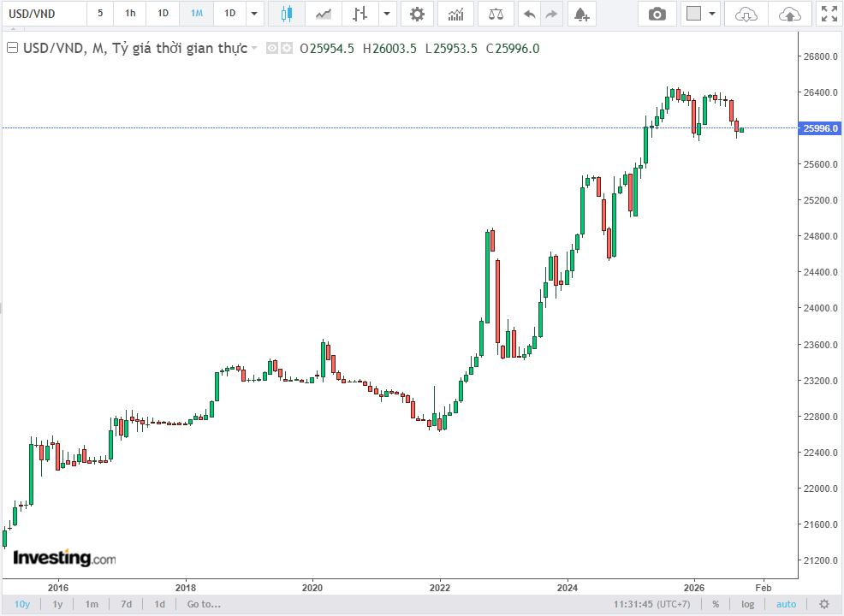Expand the chart style dropdown arrow
This screenshot has height=616, width=844.
pos(386,14)
